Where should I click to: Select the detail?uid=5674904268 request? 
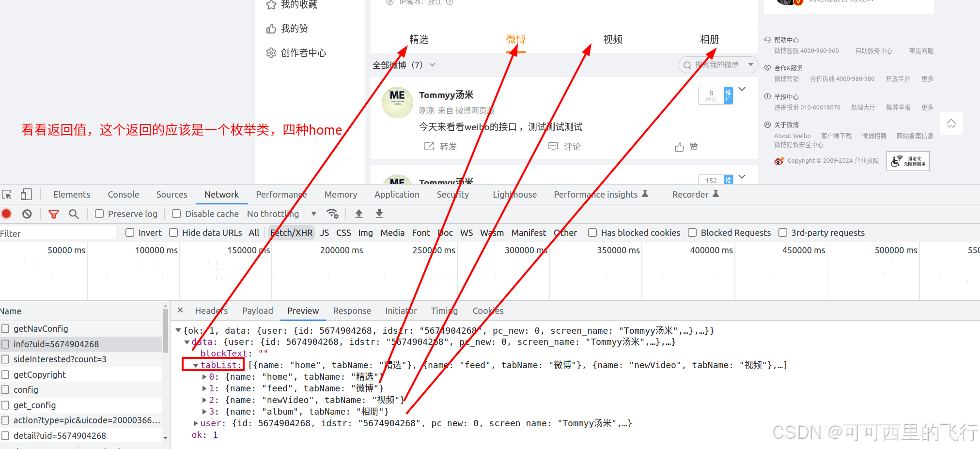(x=81, y=435)
